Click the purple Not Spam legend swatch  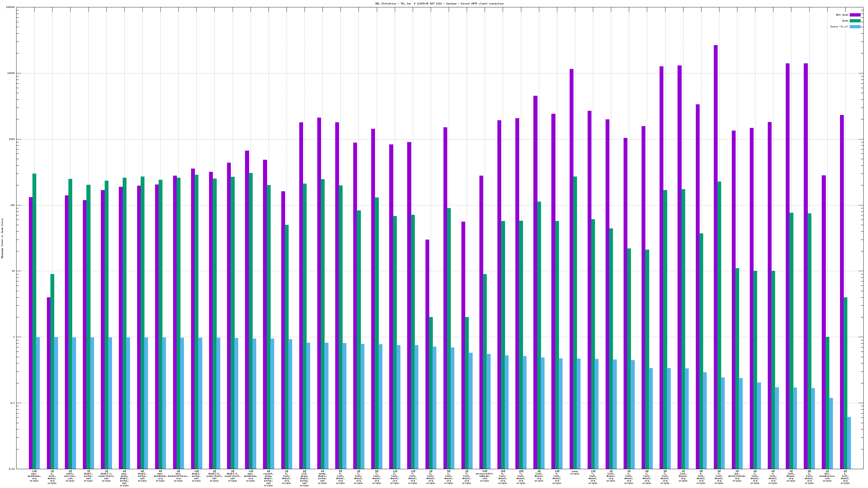pos(855,15)
